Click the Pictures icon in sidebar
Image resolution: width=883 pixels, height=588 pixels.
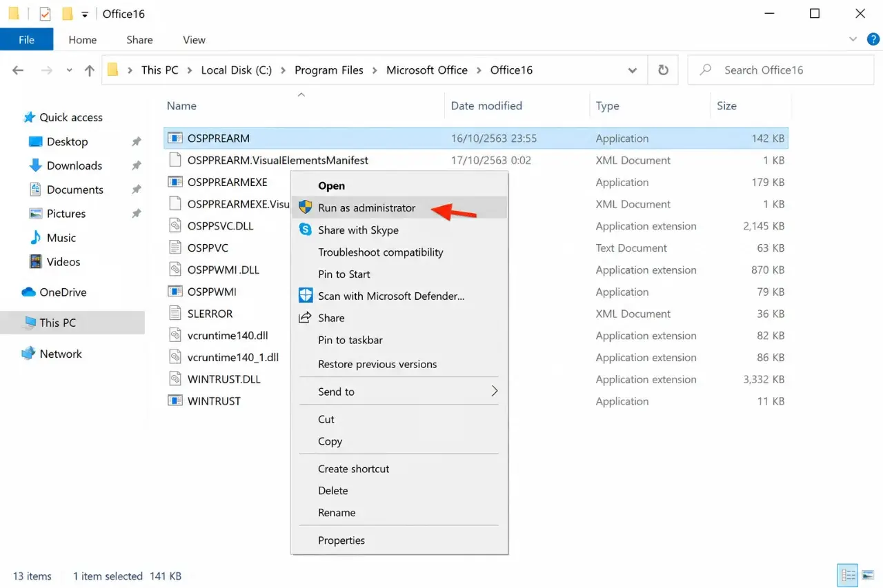[36, 214]
